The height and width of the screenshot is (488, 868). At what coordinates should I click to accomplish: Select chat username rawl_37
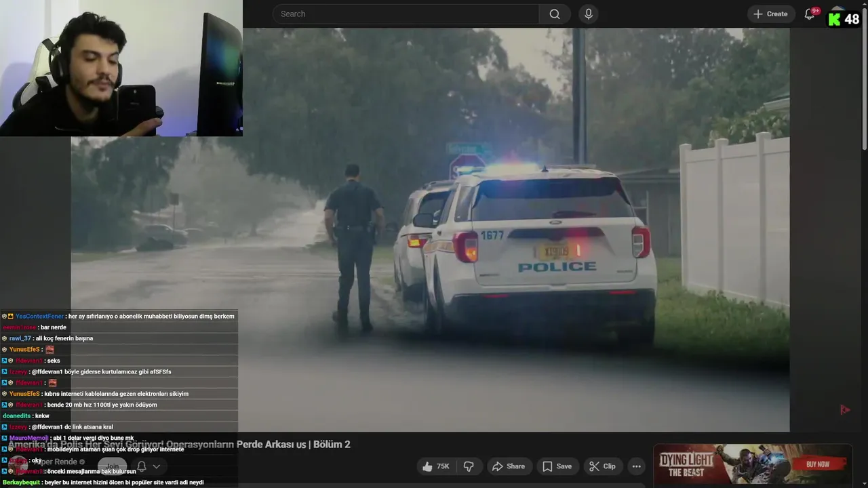[x=20, y=338]
